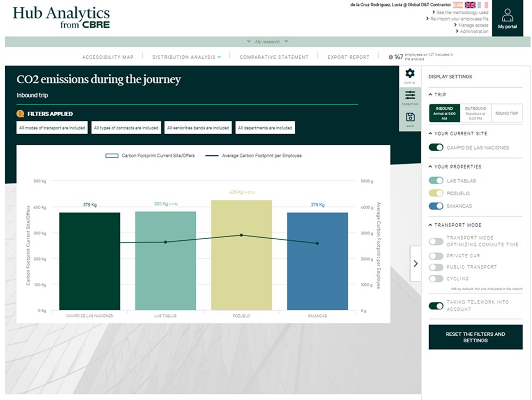Toggle the Las Tablas property switch
The image size is (532, 400).
tap(436, 180)
